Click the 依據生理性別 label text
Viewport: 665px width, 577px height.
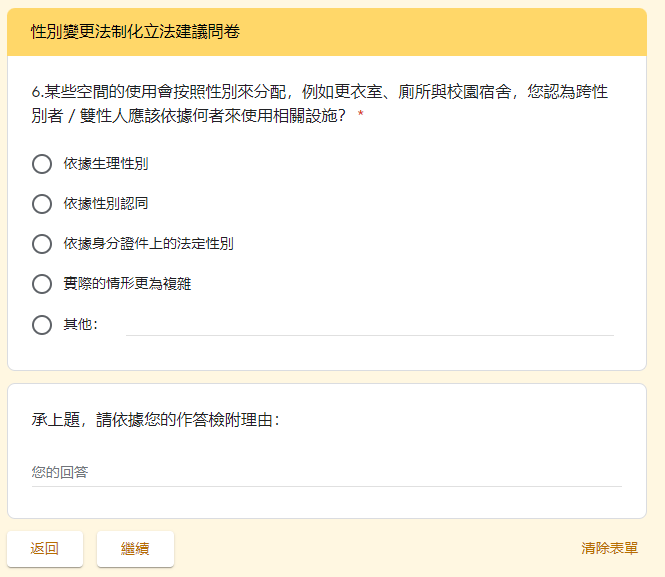pos(106,164)
